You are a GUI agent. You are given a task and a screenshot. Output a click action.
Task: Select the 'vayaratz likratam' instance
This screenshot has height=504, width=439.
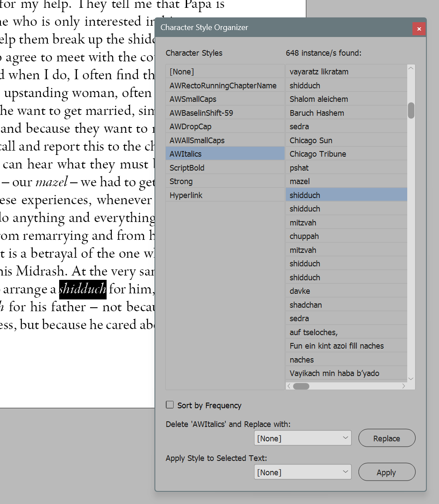tap(346, 72)
